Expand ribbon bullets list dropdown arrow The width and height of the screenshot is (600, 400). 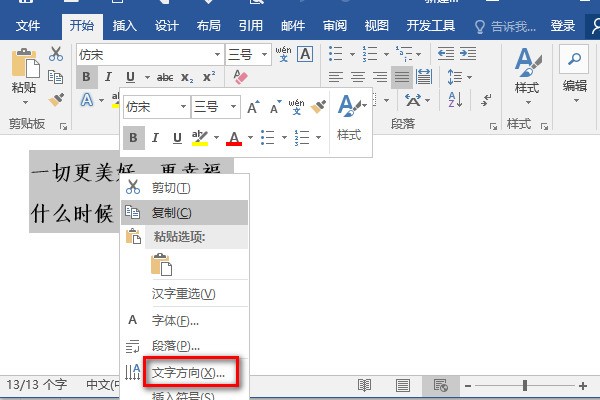(x=352, y=54)
